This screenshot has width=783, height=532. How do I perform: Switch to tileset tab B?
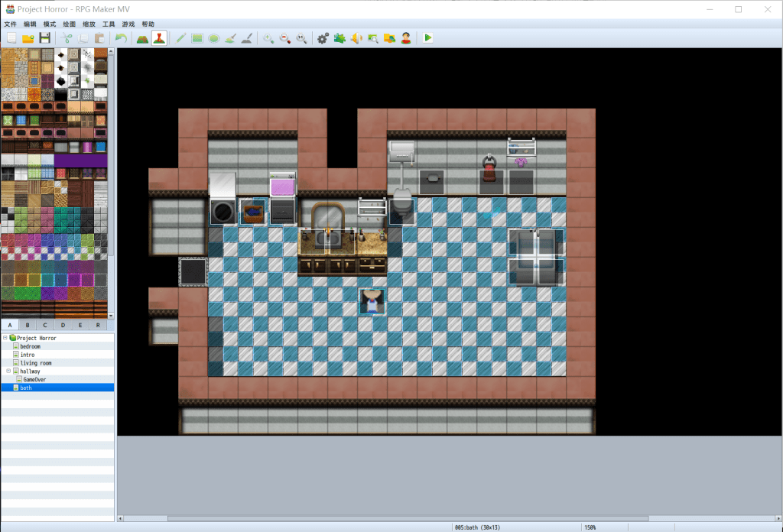27,325
